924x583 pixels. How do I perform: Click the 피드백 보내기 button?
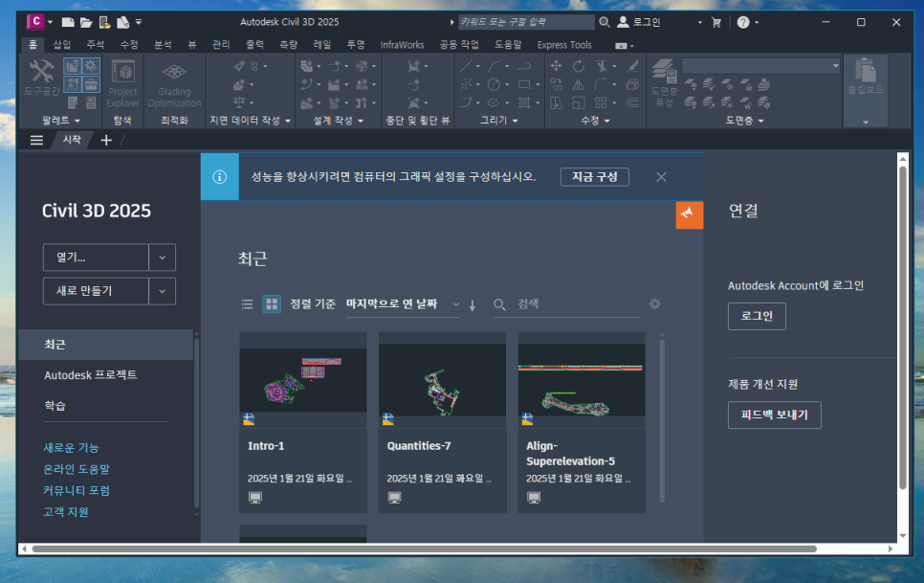tap(775, 415)
